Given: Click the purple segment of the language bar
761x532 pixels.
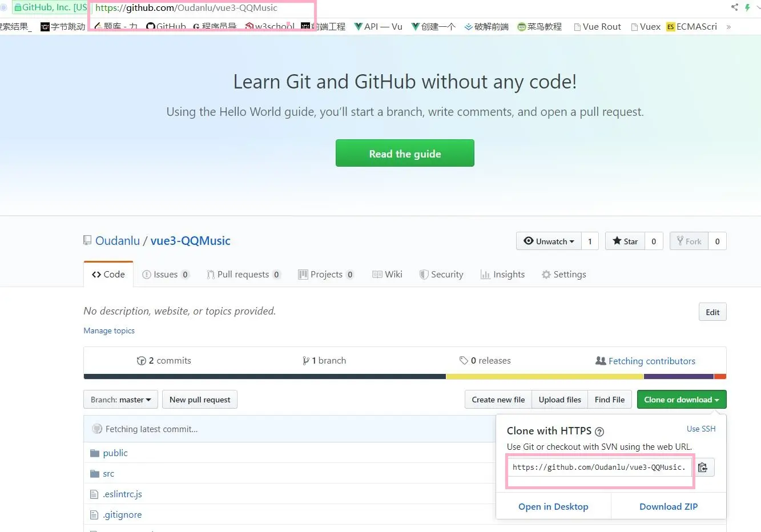Looking at the screenshot, I should (679, 377).
